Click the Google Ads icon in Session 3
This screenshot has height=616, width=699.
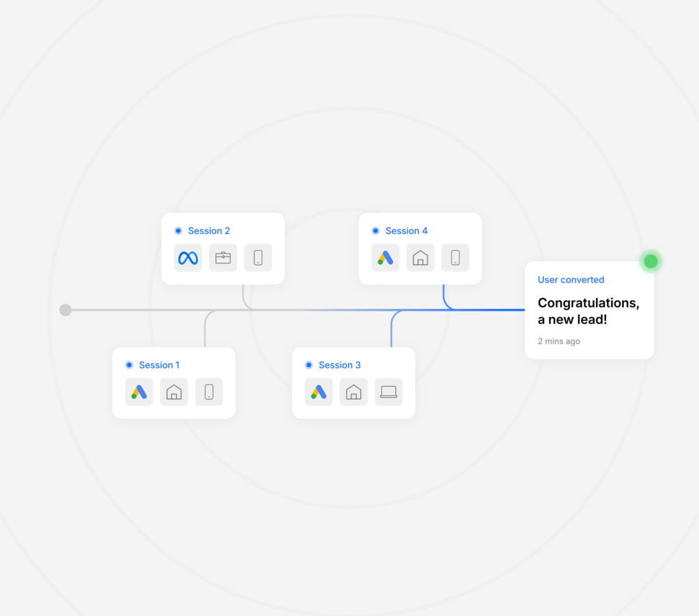point(319,392)
